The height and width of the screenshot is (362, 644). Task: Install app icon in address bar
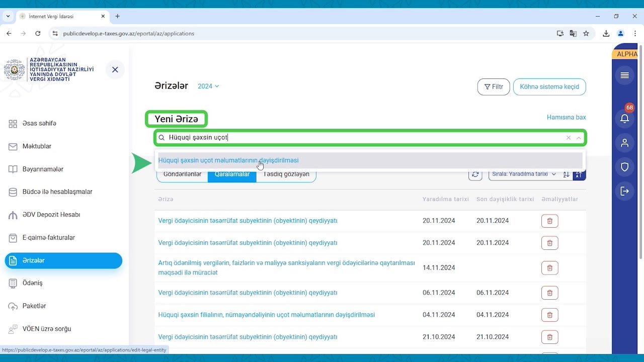[560, 34]
